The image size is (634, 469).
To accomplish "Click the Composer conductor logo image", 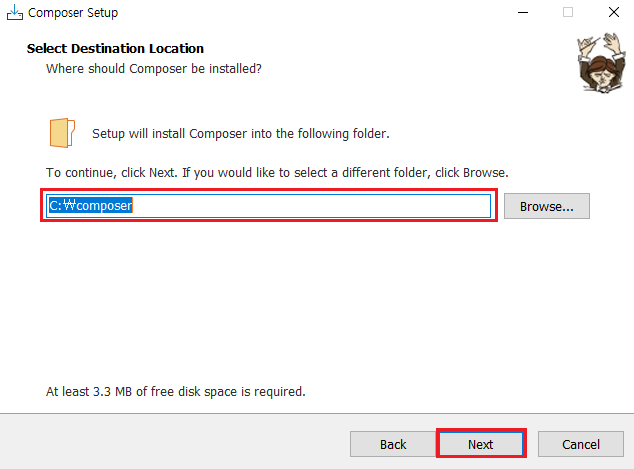I will (600, 63).
